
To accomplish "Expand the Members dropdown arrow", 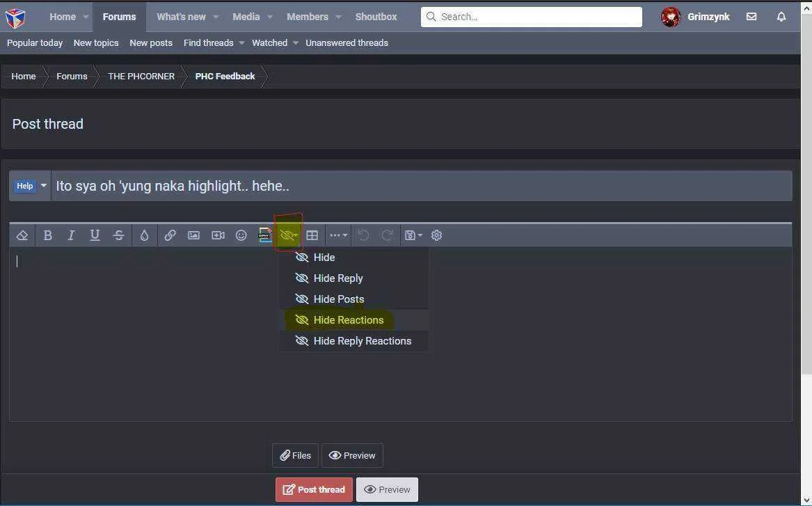I will point(338,17).
